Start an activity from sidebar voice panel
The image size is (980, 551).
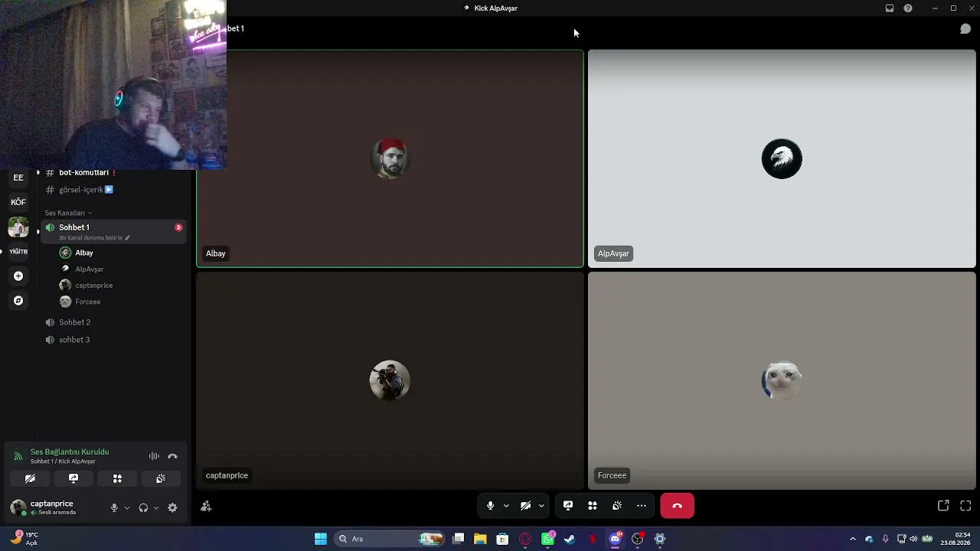click(x=117, y=478)
